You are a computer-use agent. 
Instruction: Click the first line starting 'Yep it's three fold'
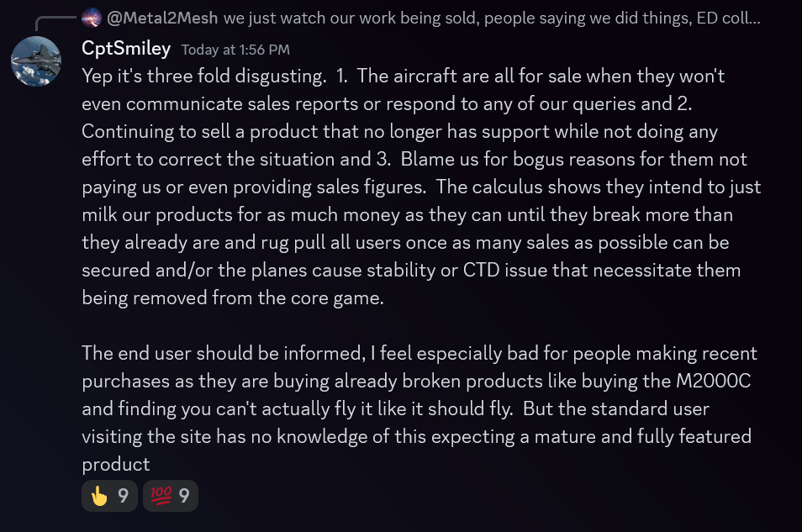tap(403, 76)
